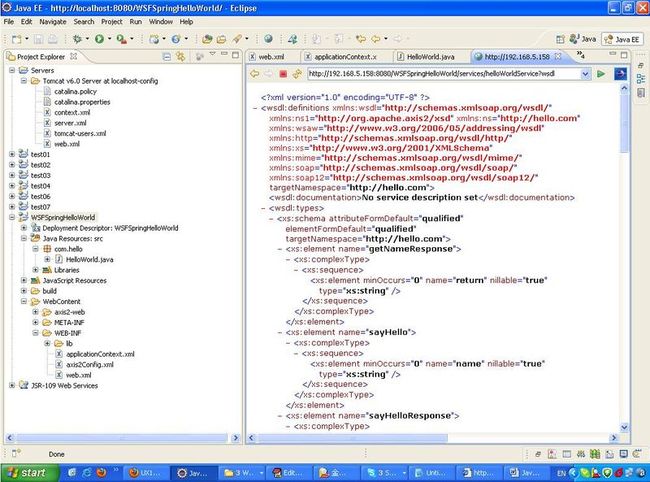Image resolution: width=650 pixels, height=482 pixels.
Task: Click the browser red Stop button
Action: point(283,74)
